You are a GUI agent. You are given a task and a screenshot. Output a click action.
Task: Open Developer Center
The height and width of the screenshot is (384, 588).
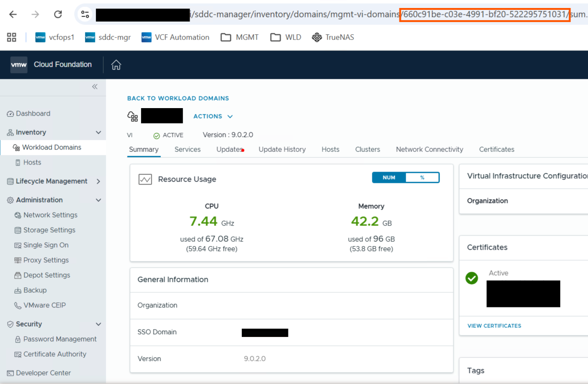39,373
